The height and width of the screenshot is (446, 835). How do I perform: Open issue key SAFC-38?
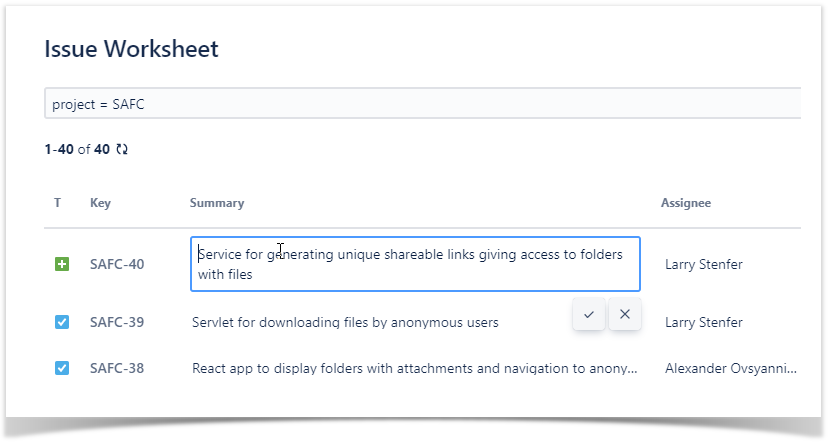(117, 368)
